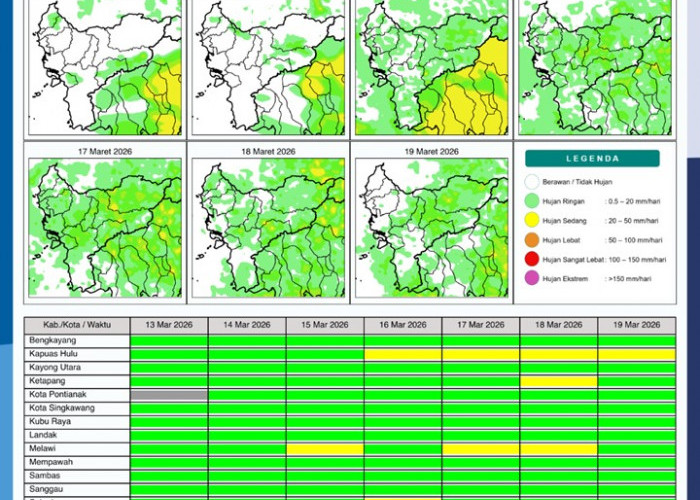The image size is (700, 500).
Task: Click the purple Hujan Ekstrem legend circle
Action: click(x=531, y=278)
